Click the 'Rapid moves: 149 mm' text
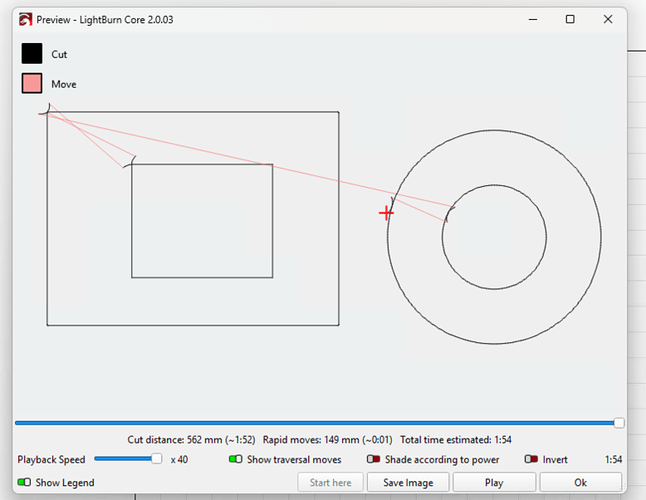 (x=311, y=440)
